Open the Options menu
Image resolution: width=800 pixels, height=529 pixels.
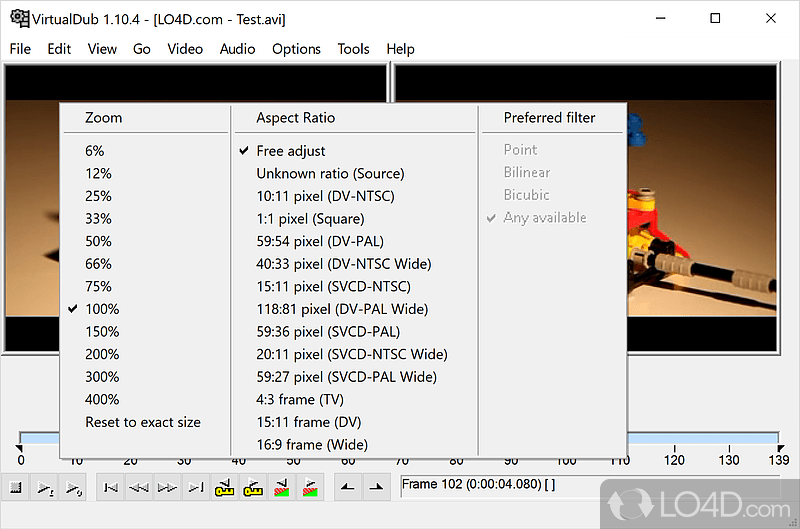point(296,49)
